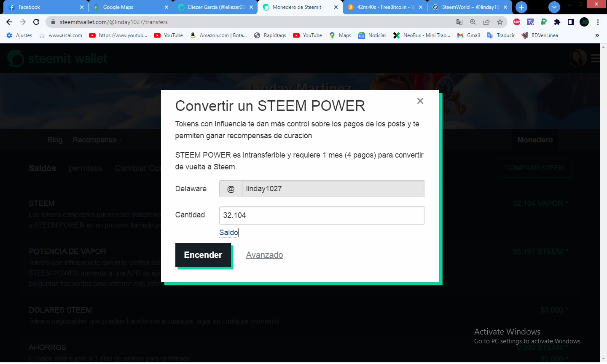Screen dimensions: 607x364
Task: Click the steemit wallet logo
Action: coord(57,59)
